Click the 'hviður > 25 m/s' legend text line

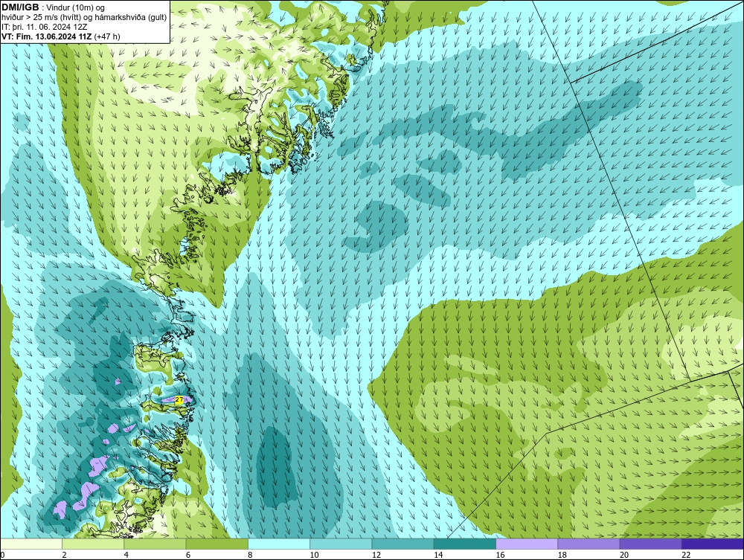pos(84,18)
